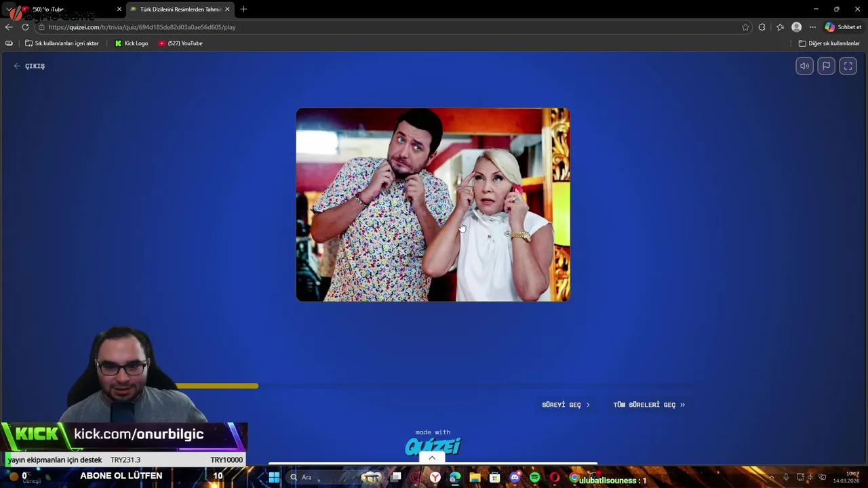
Task: Click the microphone icon in system tray
Action: [x=786, y=477]
